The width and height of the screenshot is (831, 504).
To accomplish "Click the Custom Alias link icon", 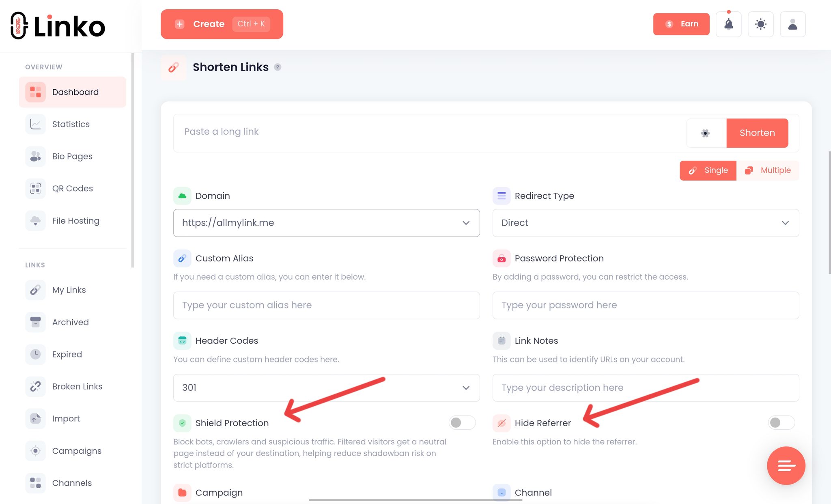I will (182, 258).
